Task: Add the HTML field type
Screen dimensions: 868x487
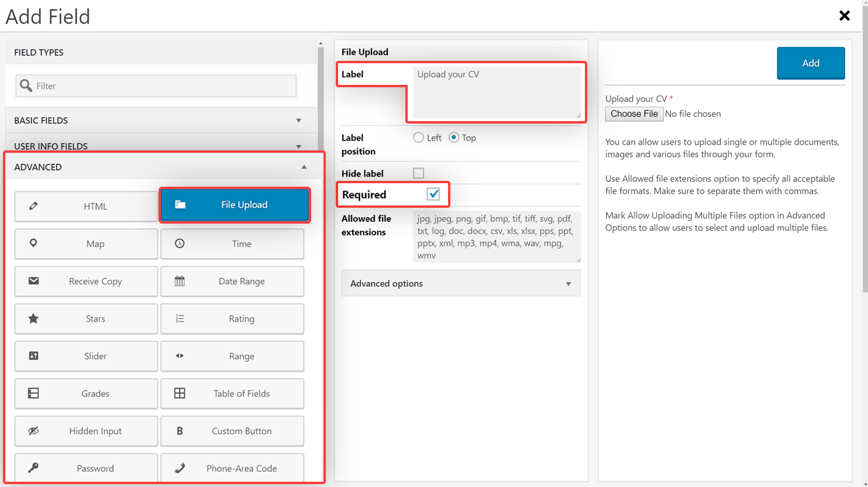Action: point(86,206)
